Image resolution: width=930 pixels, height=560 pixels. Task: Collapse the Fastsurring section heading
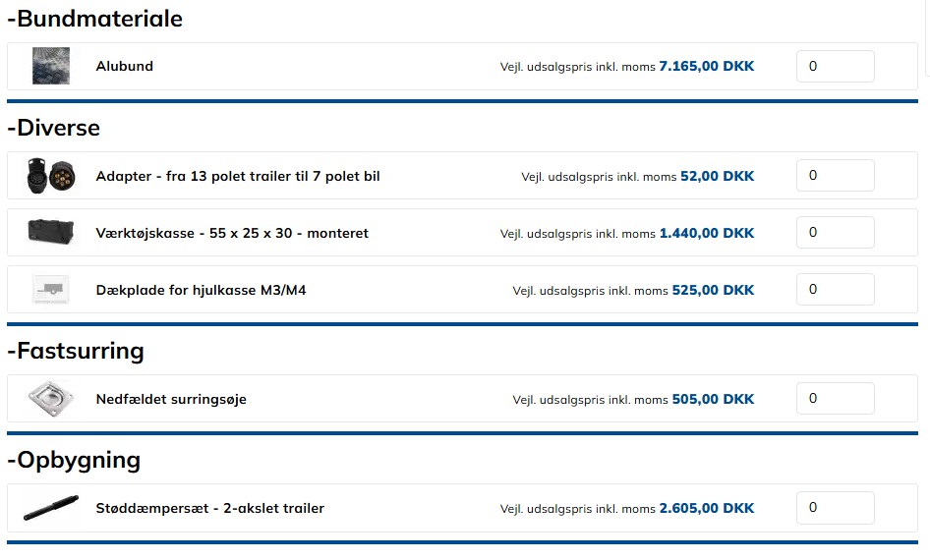tap(76, 351)
